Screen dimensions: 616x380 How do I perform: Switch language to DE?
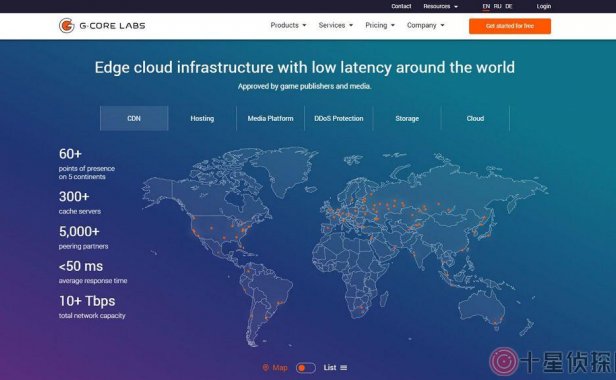click(509, 6)
